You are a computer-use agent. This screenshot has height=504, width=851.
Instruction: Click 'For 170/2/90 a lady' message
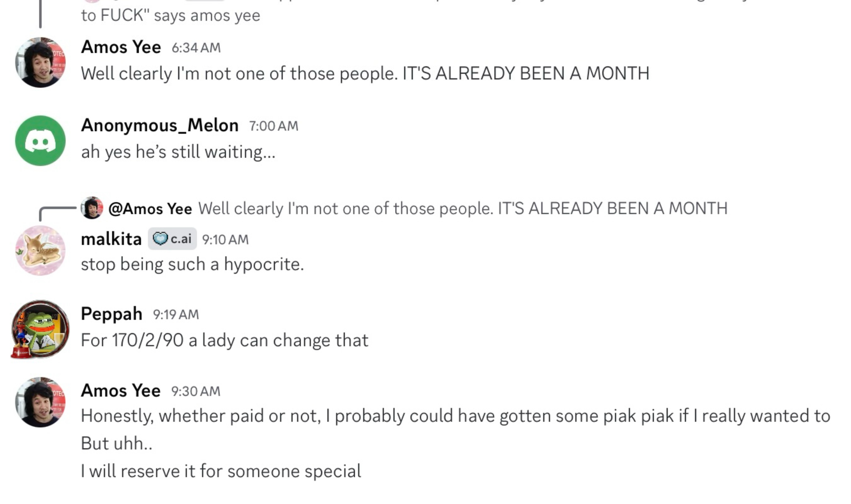click(x=224, y=340)
